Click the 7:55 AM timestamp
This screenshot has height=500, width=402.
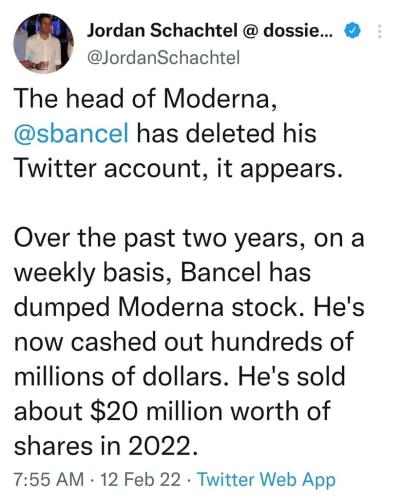pyautogui.click(x=49, y=479)
